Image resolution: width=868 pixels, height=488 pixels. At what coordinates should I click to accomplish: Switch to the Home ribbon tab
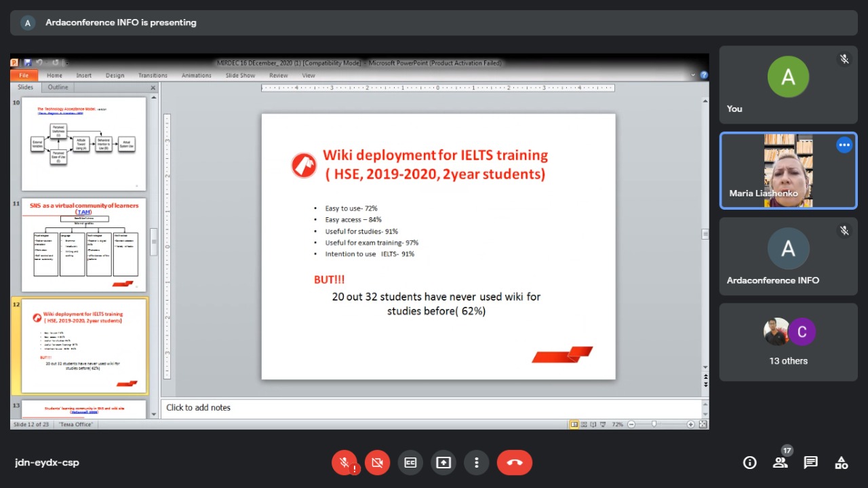tap(54, 75)
